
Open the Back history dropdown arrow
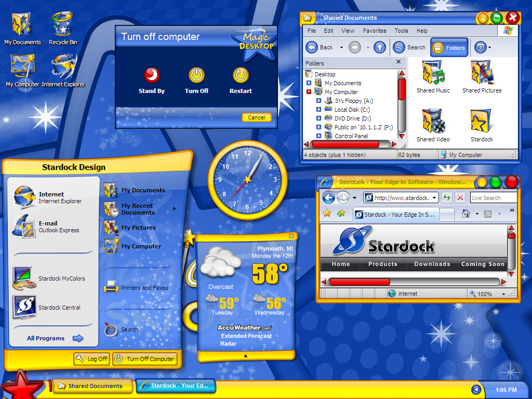click(341, 47)
